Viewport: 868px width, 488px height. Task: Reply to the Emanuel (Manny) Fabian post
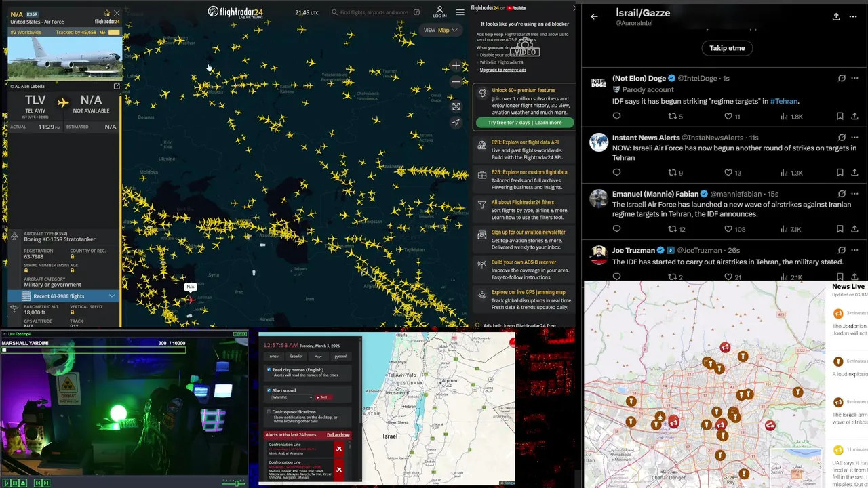[617, 229]
